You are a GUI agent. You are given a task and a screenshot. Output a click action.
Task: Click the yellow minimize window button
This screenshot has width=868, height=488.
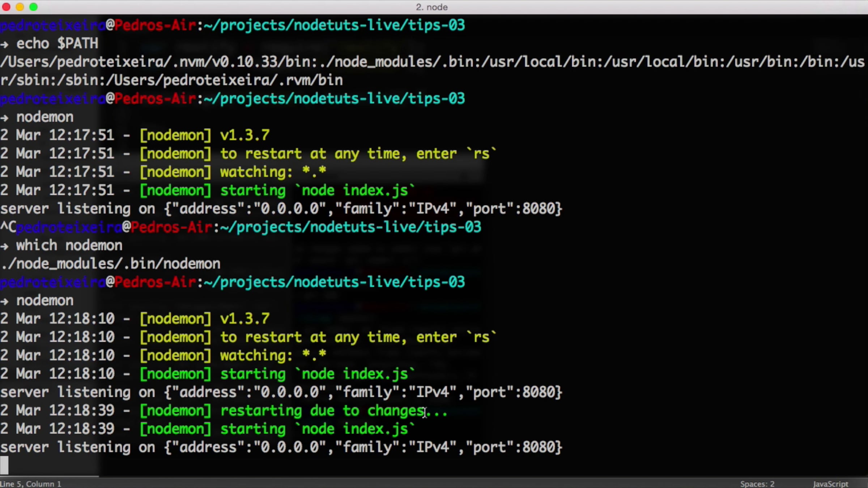[20, 7]
